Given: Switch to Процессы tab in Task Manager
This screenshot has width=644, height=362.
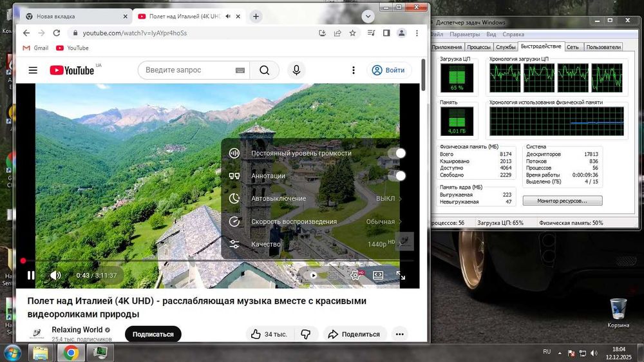Looking at the screenshot, I should click(478, 47).
